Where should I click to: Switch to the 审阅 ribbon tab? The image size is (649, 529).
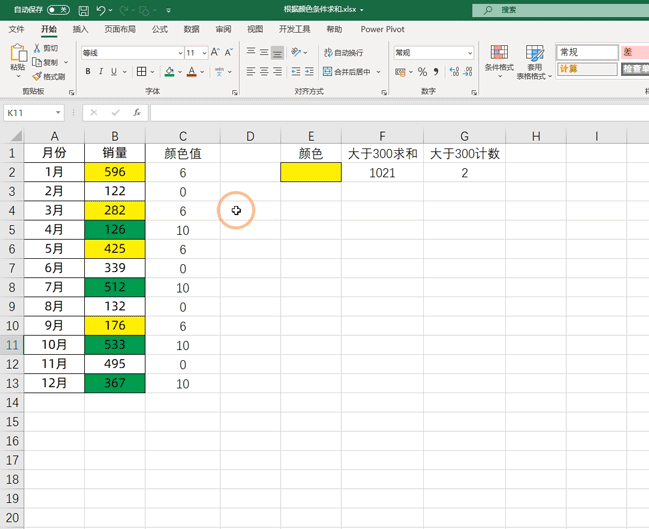point(224,29)
